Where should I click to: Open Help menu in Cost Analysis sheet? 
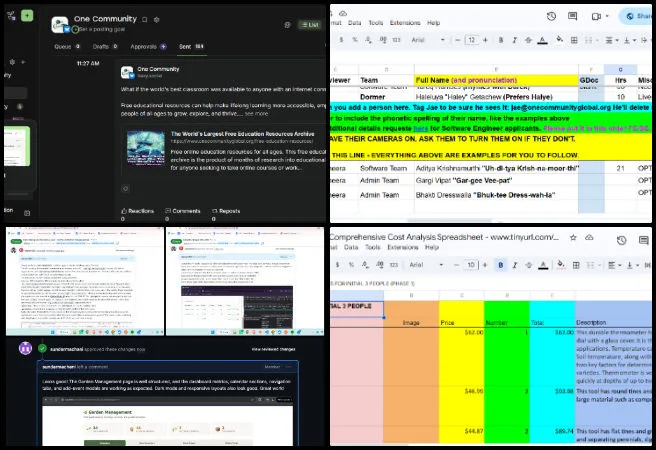tap(431, 247)
